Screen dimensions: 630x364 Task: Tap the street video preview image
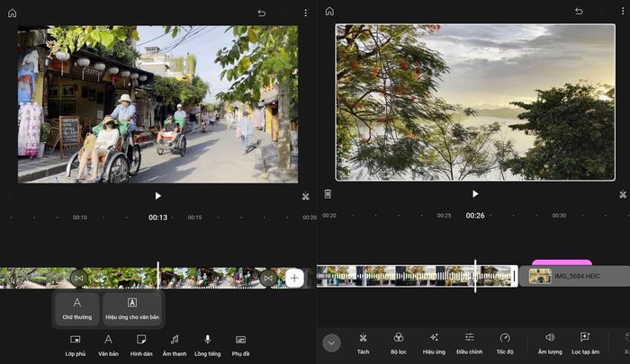coord(157,104)
